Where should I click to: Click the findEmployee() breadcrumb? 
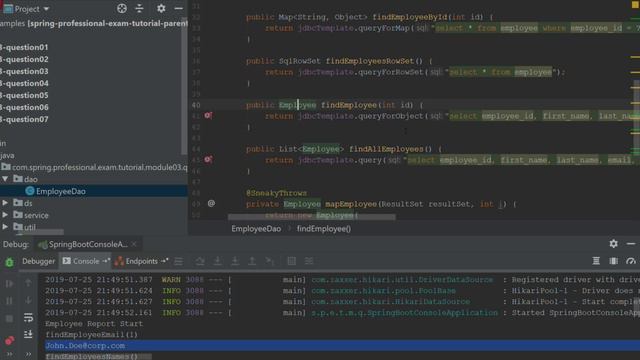(324, 229)
